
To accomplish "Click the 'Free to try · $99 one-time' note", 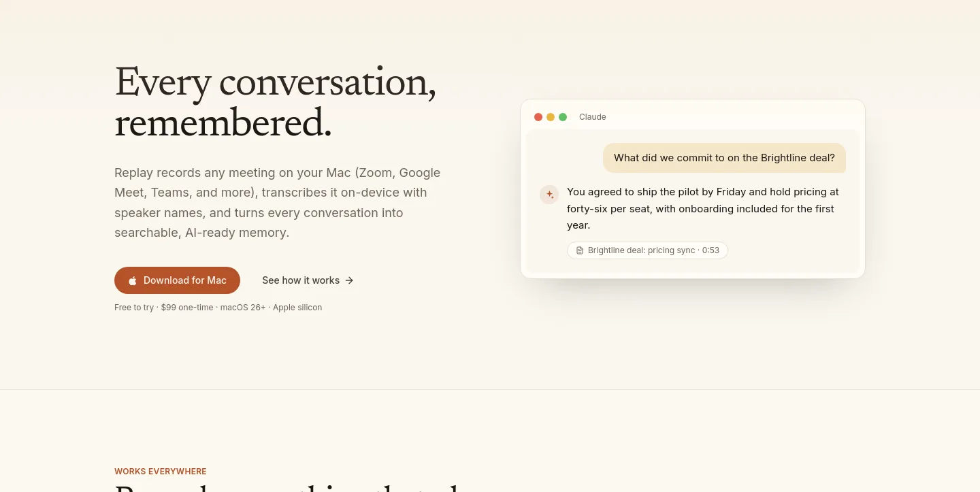I will tap(218, 308).
